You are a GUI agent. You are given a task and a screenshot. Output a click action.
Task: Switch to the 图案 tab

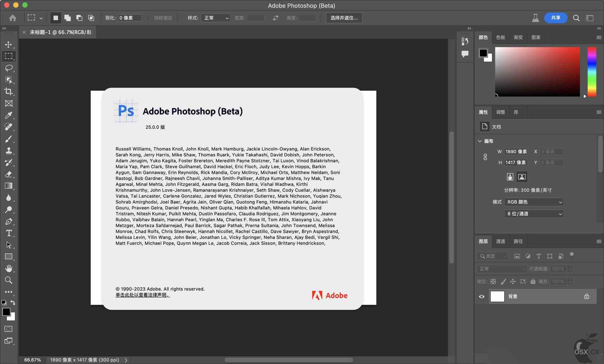(x=536, y=37)
